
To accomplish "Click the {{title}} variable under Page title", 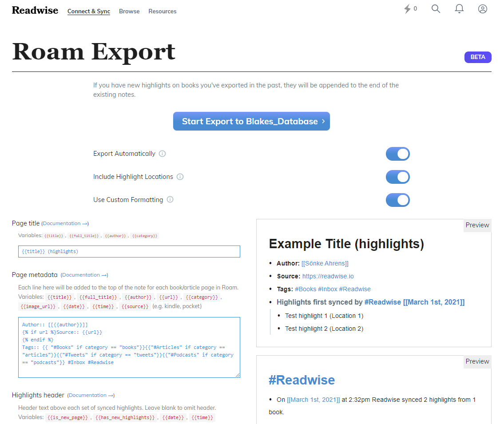I will coord(54,236).
